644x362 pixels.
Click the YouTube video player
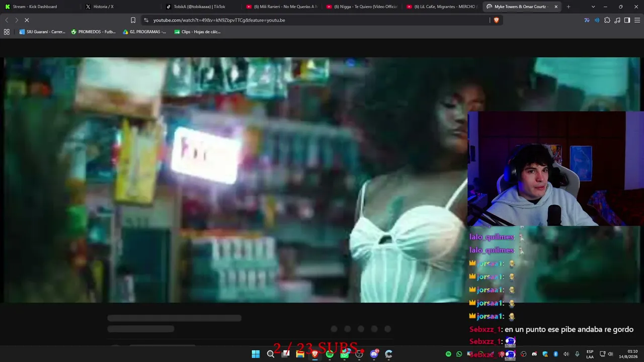coord(322,180)
